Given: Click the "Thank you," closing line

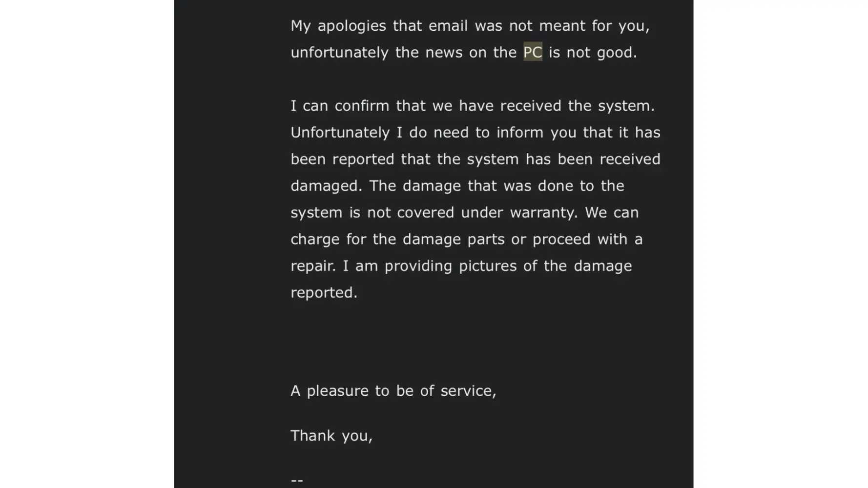Looking at the screenshot, I should pyautogui.click(x=331, y=436).
